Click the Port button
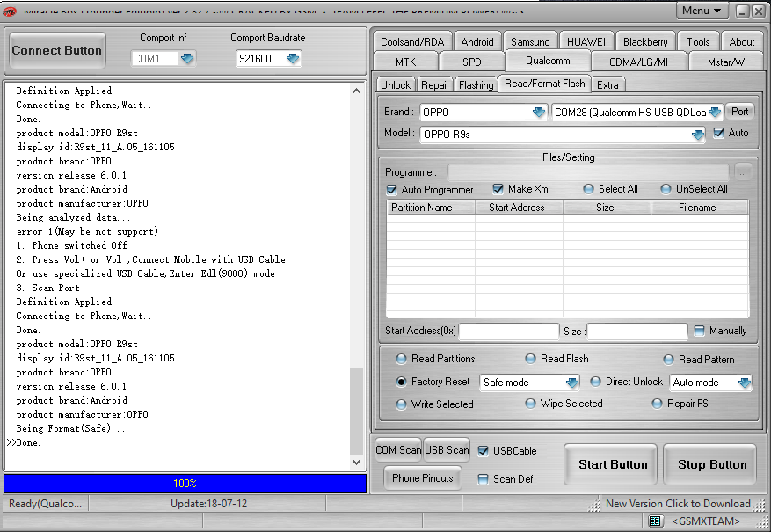This screenshot has width=771, height=532. click(x=739, y=112)
